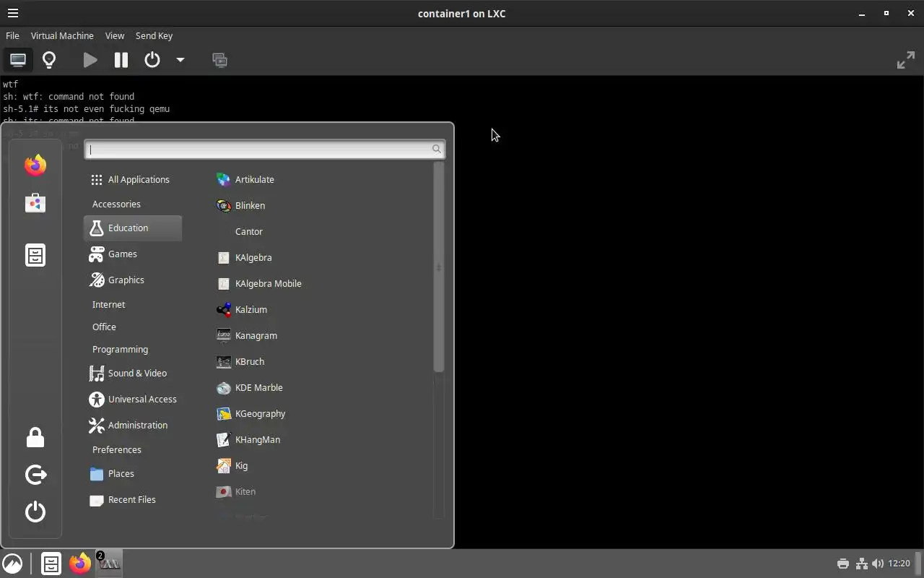Lock the screen with padlock icon
Screen dimensions: 924x578
tap(35, 437)
